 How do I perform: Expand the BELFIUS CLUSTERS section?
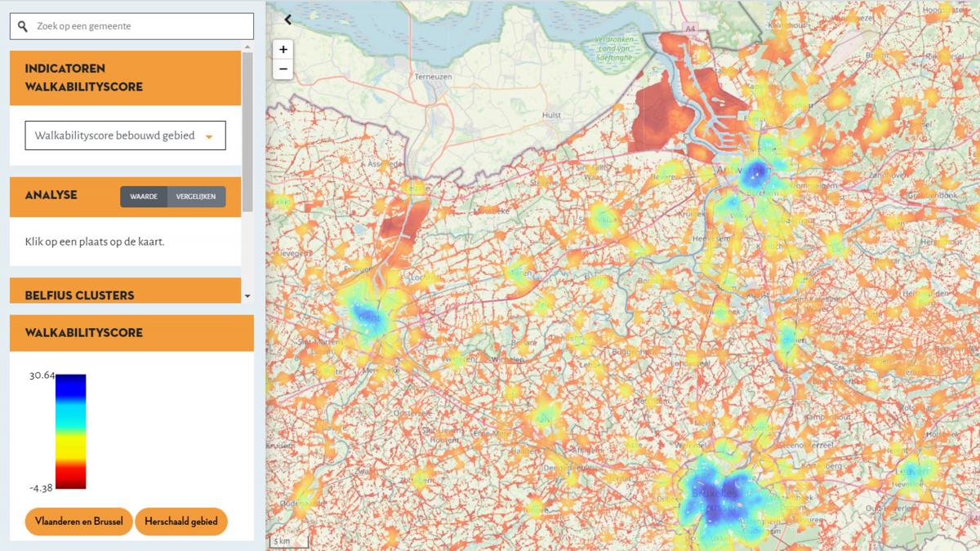(125, 292)
